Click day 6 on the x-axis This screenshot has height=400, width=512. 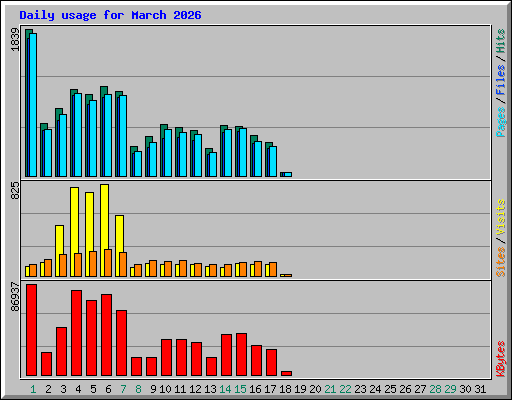tap(108, 389)
